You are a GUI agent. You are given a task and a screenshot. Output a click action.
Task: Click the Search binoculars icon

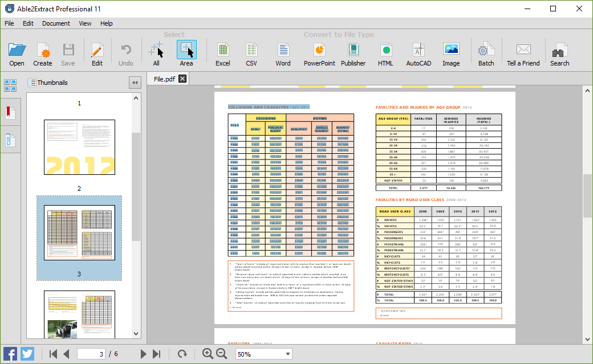click(559, 54)
